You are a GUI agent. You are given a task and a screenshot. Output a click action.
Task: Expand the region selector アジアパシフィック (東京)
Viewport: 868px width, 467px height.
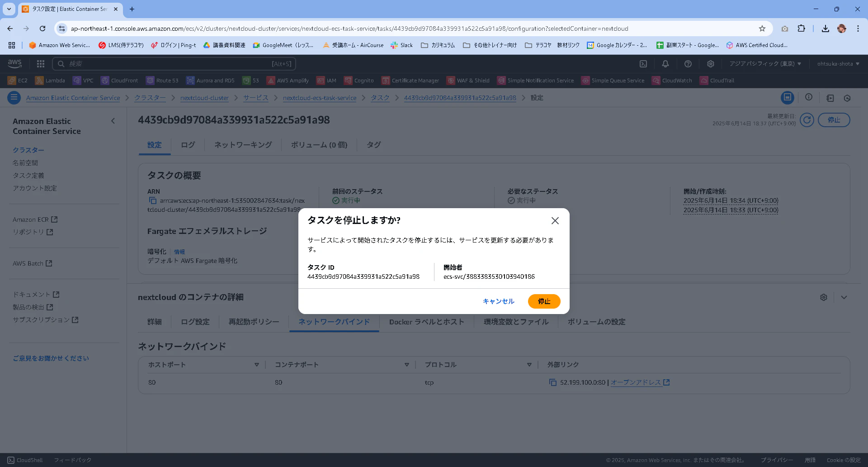point(765,64)
